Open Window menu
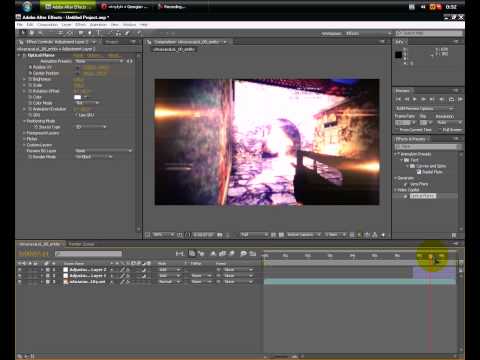This screenshot has width=480, height=360. (129, 25)
